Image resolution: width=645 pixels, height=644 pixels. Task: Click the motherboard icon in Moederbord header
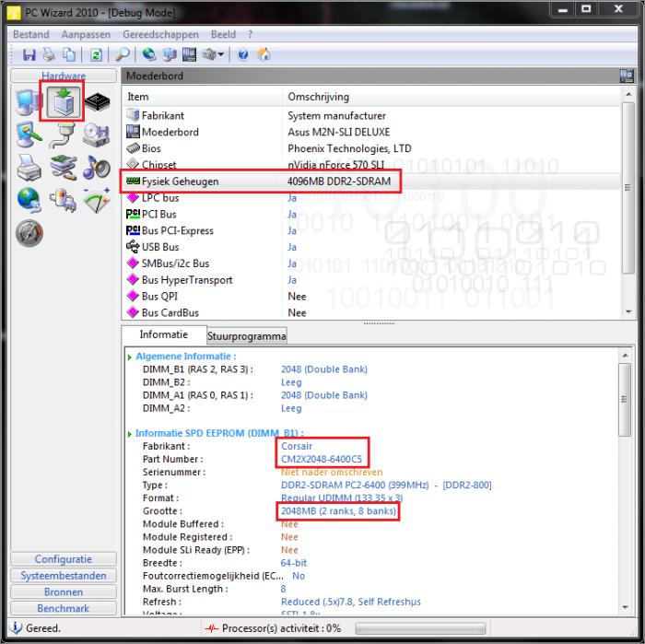pos(627,76)
